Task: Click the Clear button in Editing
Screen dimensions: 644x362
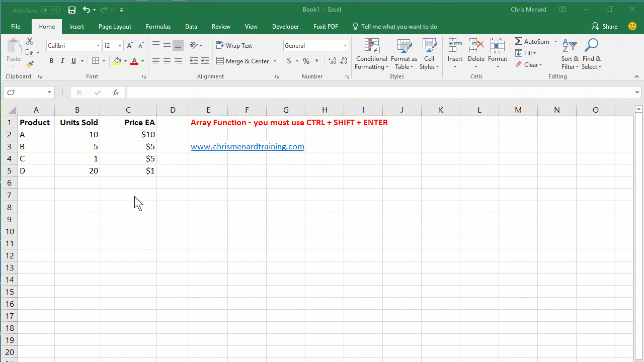Action: (529, 64)
